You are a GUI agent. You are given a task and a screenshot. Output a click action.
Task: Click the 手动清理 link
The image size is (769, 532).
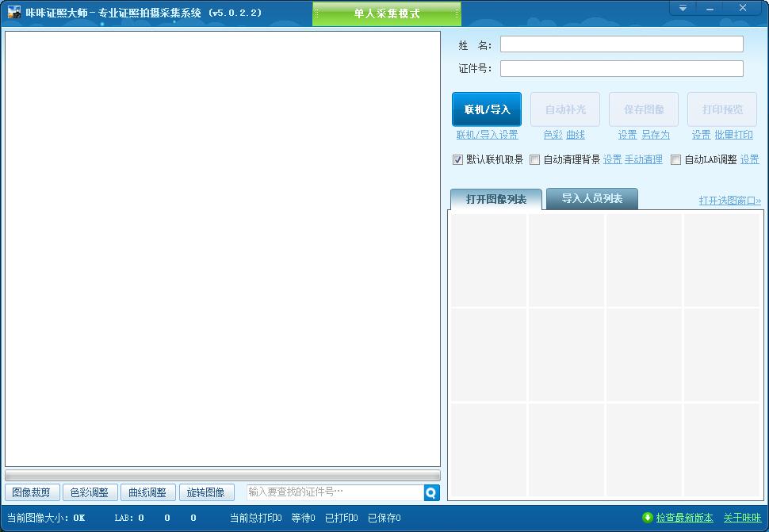click(x=644, y=159)
